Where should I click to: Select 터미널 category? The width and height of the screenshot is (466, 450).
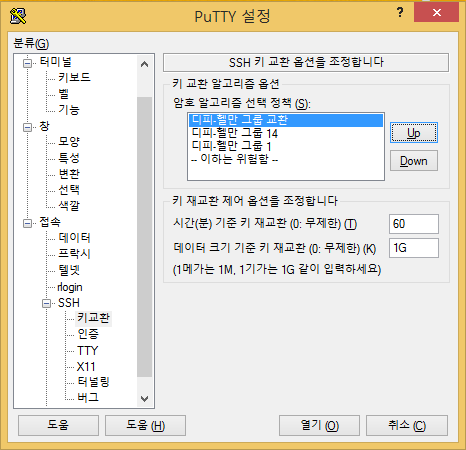click(x=55, y=62)
